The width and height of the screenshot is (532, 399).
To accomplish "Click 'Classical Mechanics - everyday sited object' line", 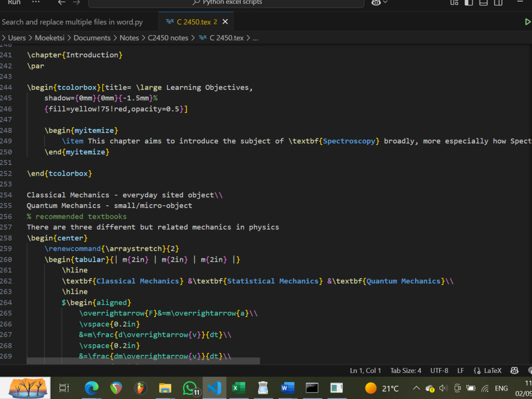I will tap(124, 195).
